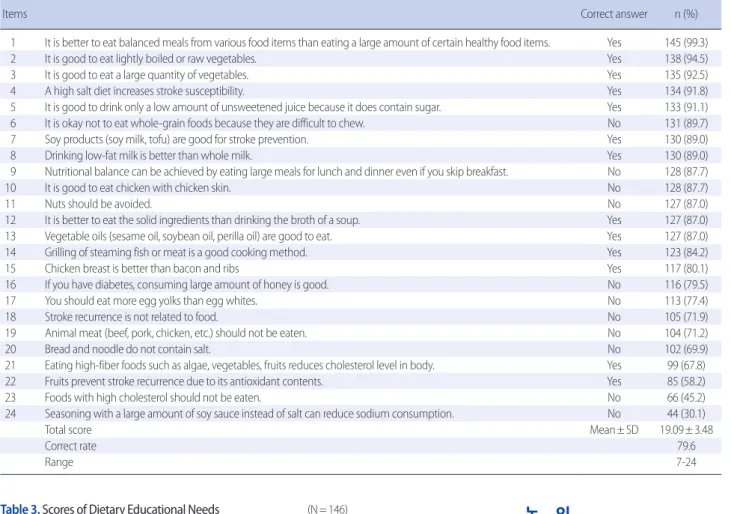Click the value '85 (58.2)'
This screenshot has height=514, width=731.
(x=686, y=382)
